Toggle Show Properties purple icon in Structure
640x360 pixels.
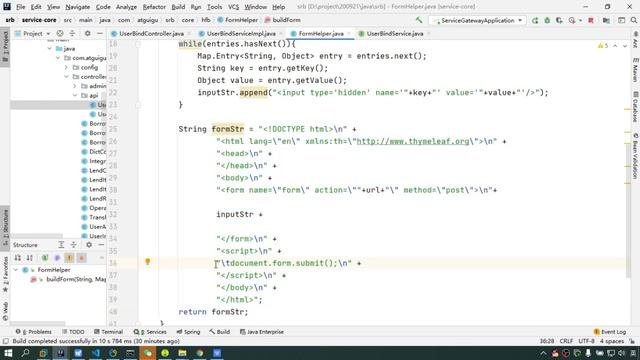(x=57, y=258)
